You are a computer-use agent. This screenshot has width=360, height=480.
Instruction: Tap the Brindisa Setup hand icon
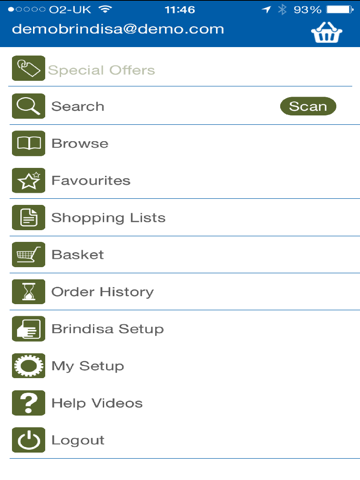28,329
